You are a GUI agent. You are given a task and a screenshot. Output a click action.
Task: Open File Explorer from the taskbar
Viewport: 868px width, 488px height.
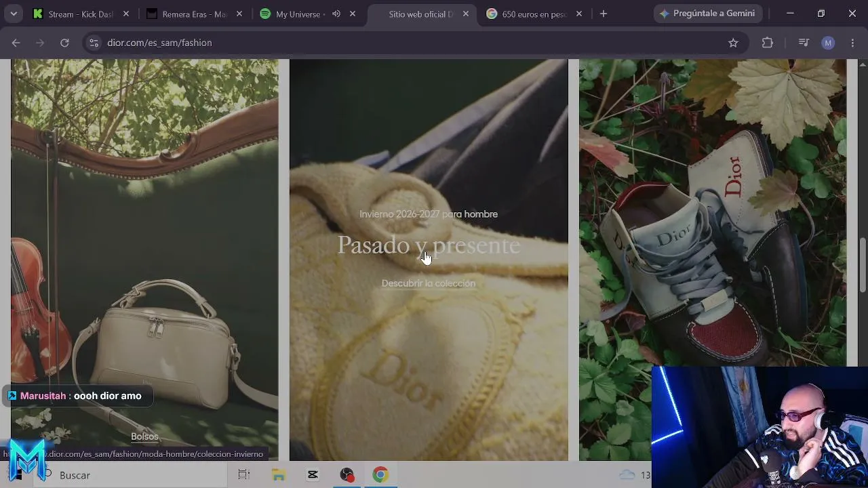pyautogui.click(x=278, y=475)
